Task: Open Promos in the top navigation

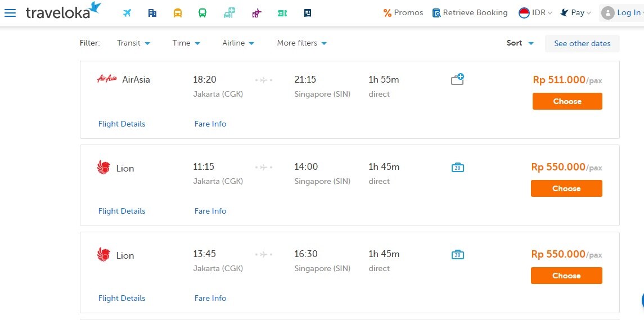Action: coord(403,13)
